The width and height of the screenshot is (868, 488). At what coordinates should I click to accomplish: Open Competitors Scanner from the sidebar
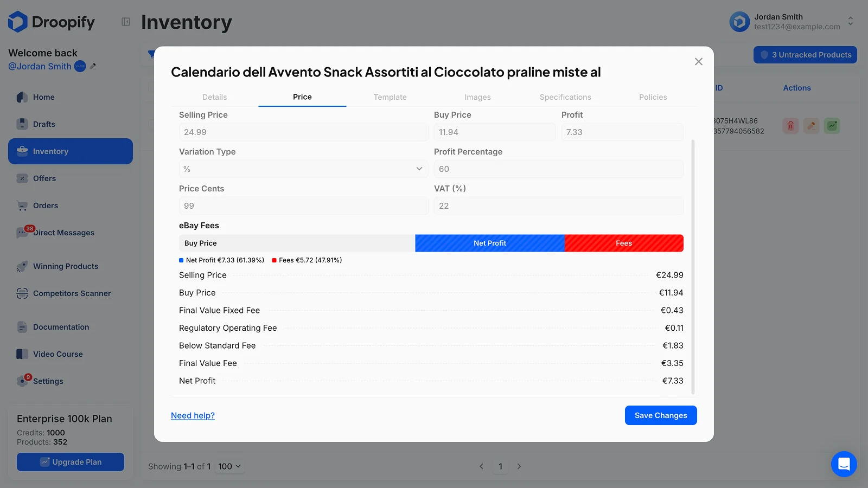click(72, 293)
